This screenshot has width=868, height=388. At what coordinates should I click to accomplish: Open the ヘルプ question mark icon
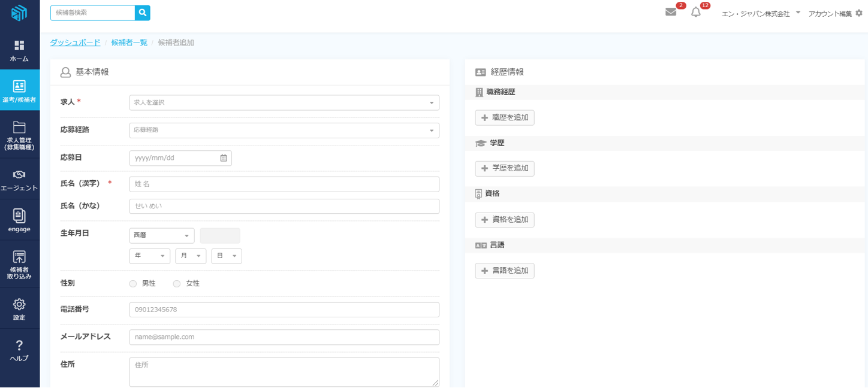19,345
